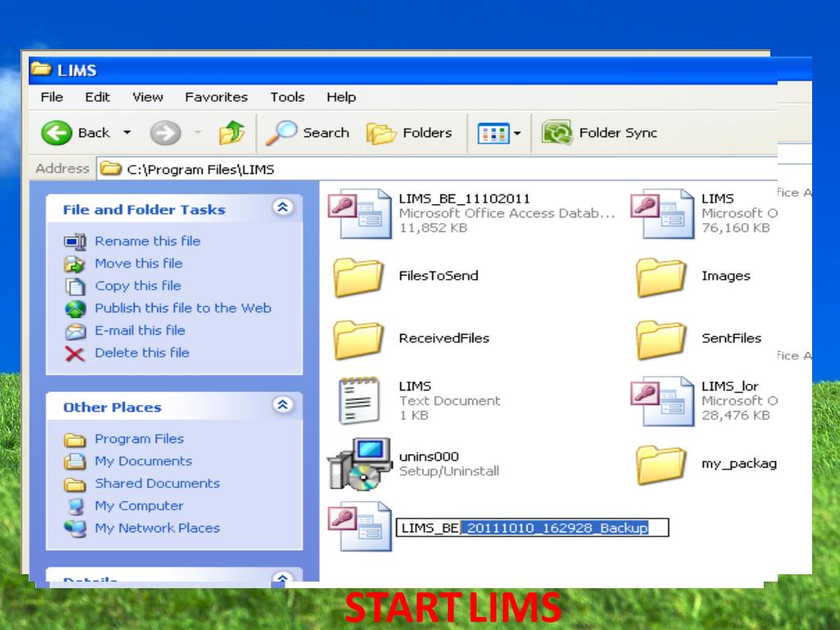Click the Delete this file link

[143, 353]
